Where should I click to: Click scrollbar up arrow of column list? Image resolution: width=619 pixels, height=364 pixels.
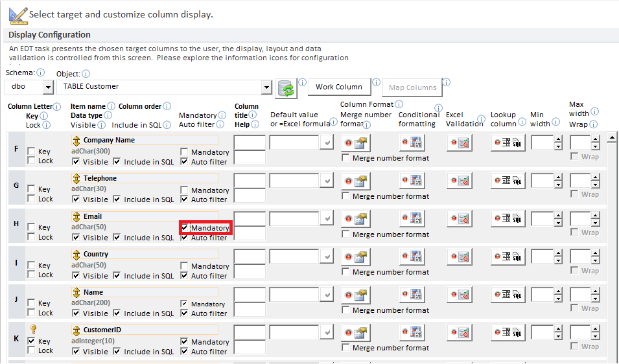[x=613, y=137]
